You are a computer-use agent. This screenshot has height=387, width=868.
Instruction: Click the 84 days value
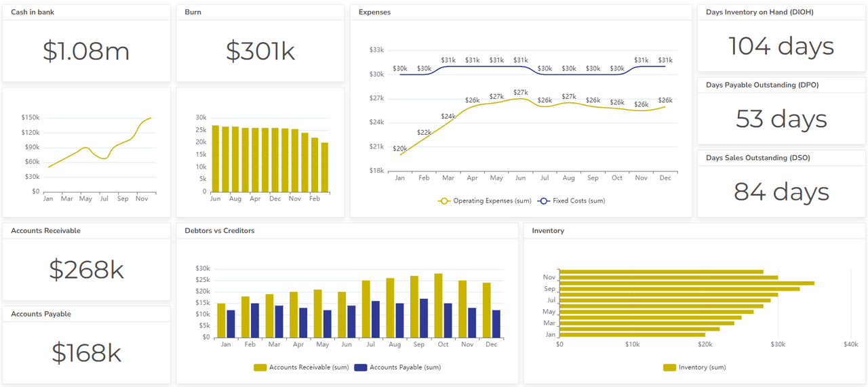(781, 192)
